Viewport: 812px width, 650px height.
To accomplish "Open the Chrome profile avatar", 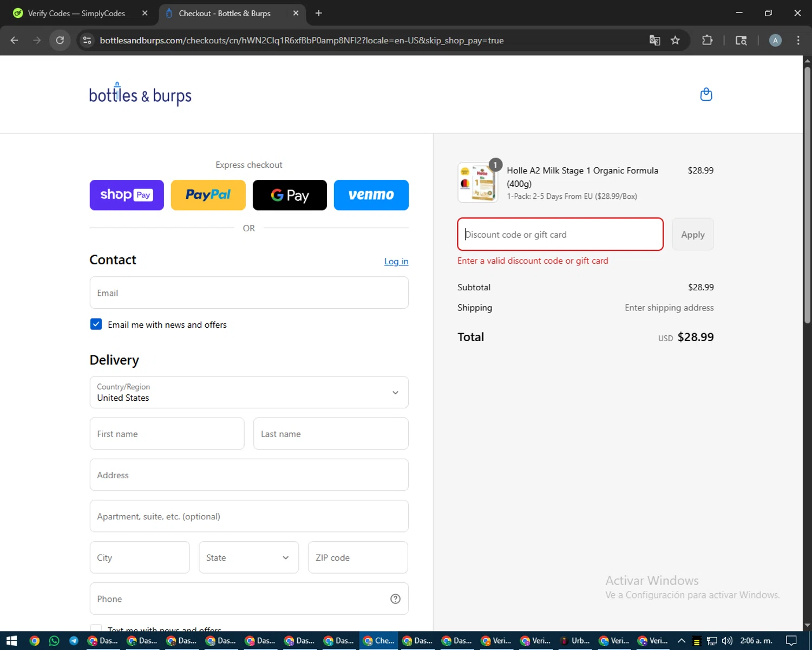I will [775, 40].
